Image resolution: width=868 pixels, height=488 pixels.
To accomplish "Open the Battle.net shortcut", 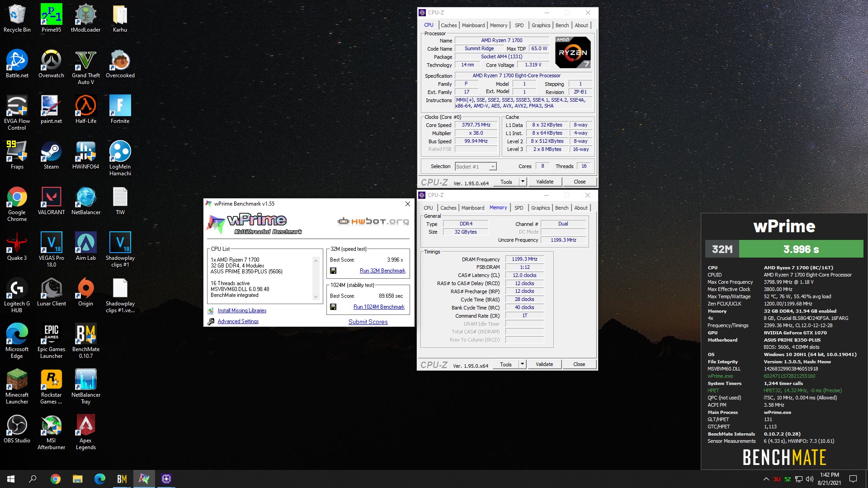I will point(17,64).
